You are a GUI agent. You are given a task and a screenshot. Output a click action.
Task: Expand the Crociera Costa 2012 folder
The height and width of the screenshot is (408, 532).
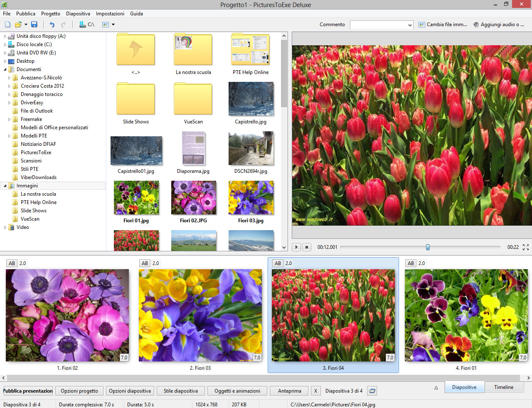(x=9, y=86)
